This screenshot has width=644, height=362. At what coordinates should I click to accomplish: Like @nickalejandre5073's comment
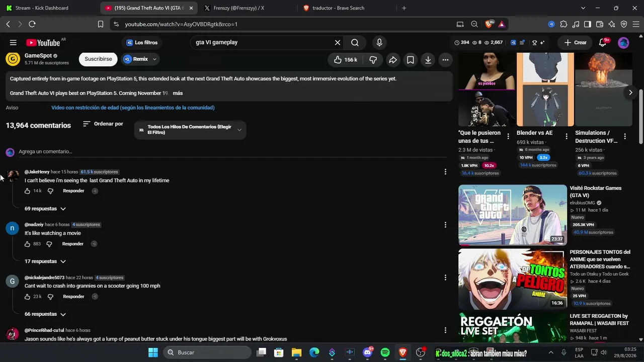point(28,297)
